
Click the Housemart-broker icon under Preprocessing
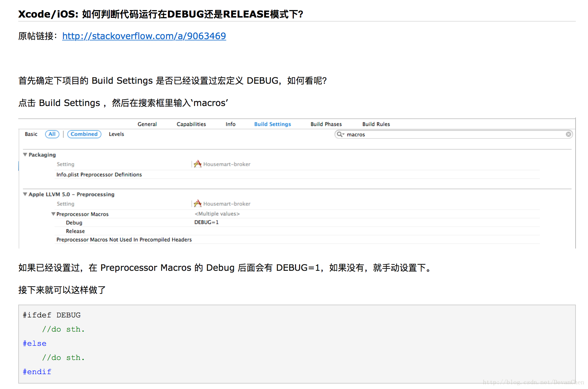click(x=198, y=204)
